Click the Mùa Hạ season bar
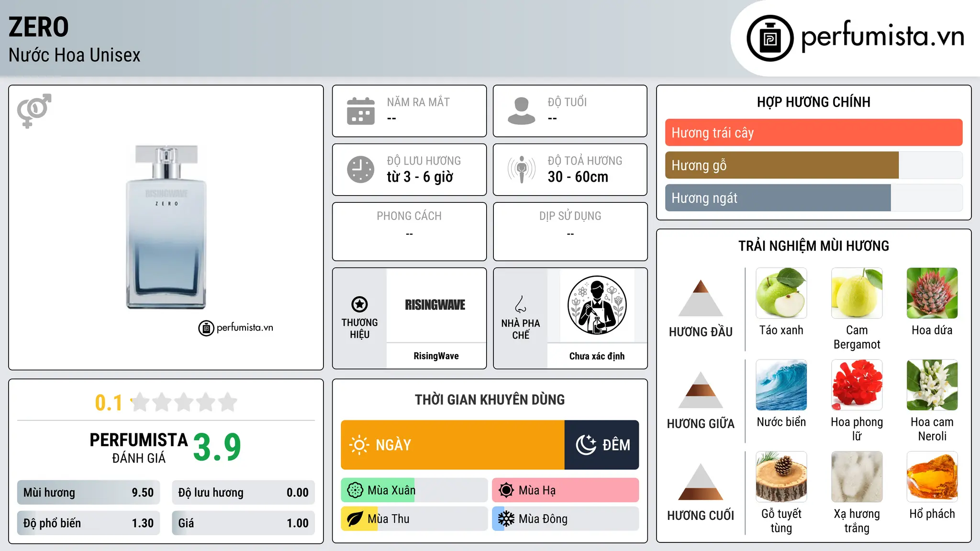 (x=565, y=490)
